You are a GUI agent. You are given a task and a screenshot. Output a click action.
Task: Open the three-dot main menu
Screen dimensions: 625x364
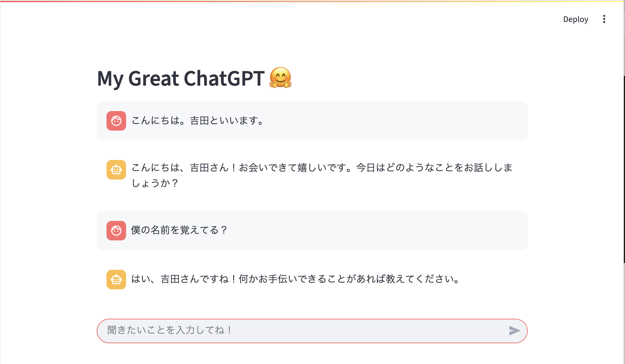pos(604,19)
